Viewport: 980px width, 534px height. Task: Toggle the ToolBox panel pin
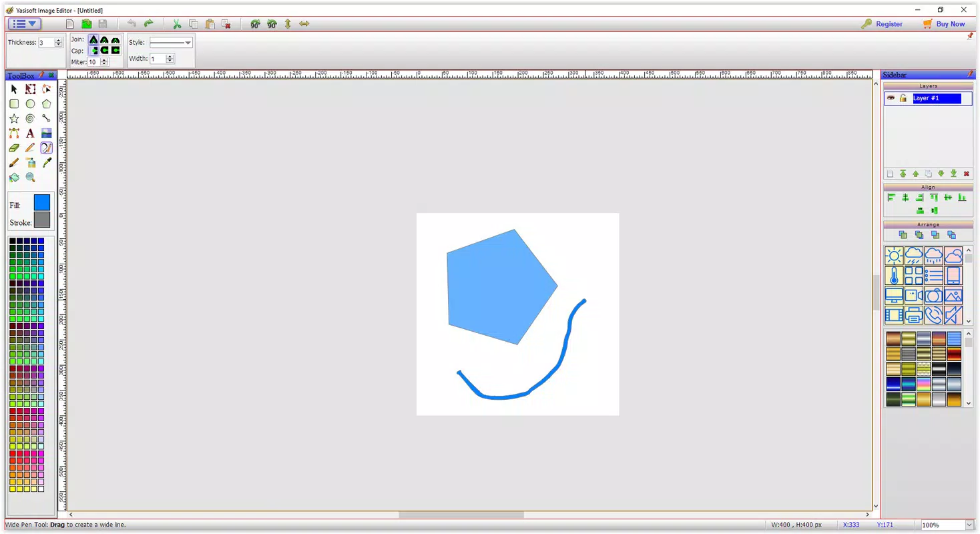42,75
